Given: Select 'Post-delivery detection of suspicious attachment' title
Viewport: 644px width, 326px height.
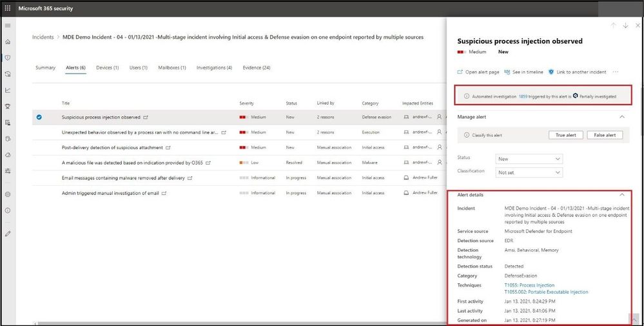Looking at the screenshot, I should 112,148.
